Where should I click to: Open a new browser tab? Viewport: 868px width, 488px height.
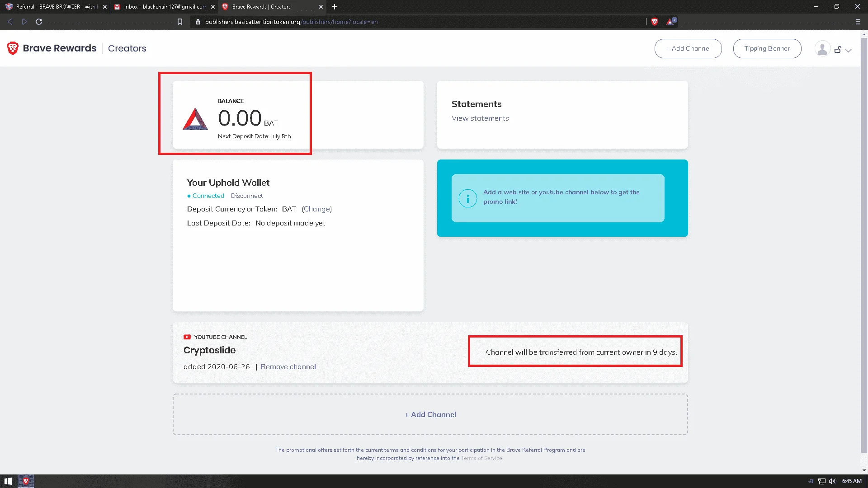[x=335, y=7]
